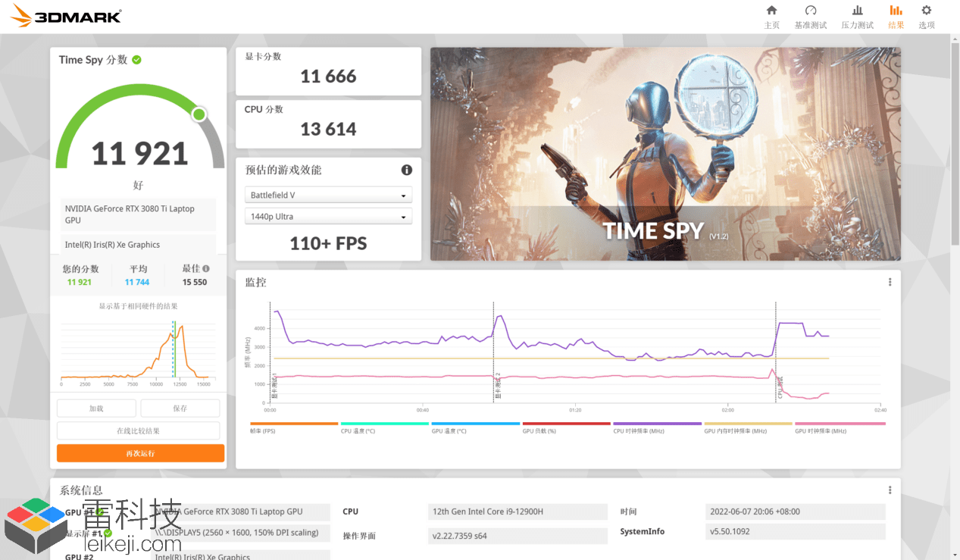Image resolution: width=960 pixels, height=560 pixels.
Task: Expand the Battlefield V game dropdown
Action: click(x=328, y=196)
